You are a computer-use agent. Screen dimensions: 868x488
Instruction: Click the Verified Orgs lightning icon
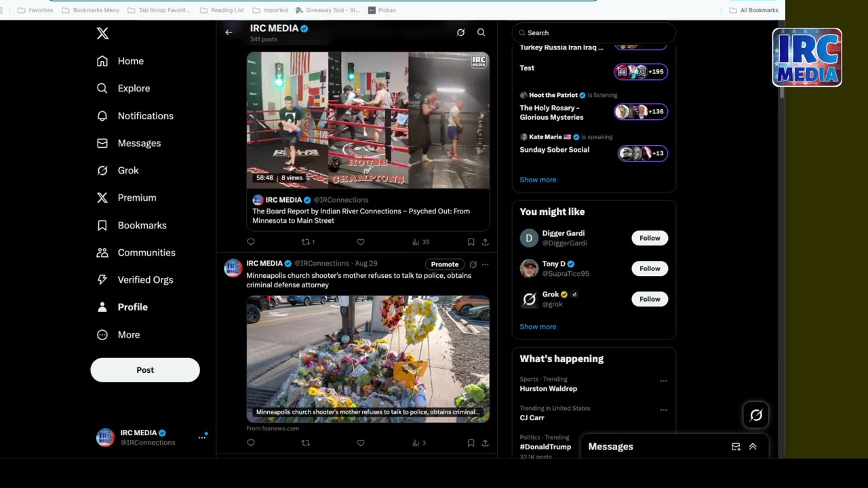click(102, 279)
